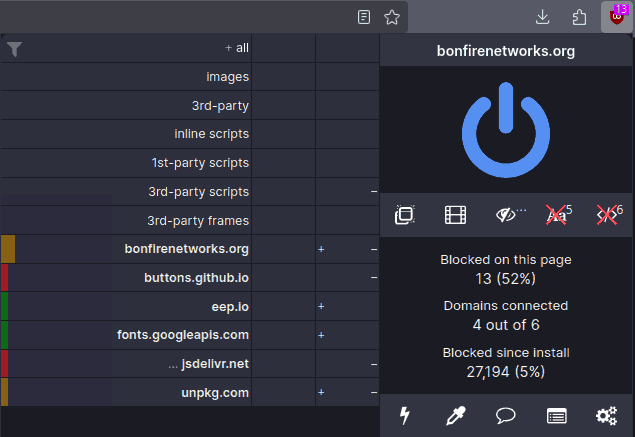
Task: Click local rule cell for 3rd-party scripts
Action: pyautogui.click(x=347, y=192)
